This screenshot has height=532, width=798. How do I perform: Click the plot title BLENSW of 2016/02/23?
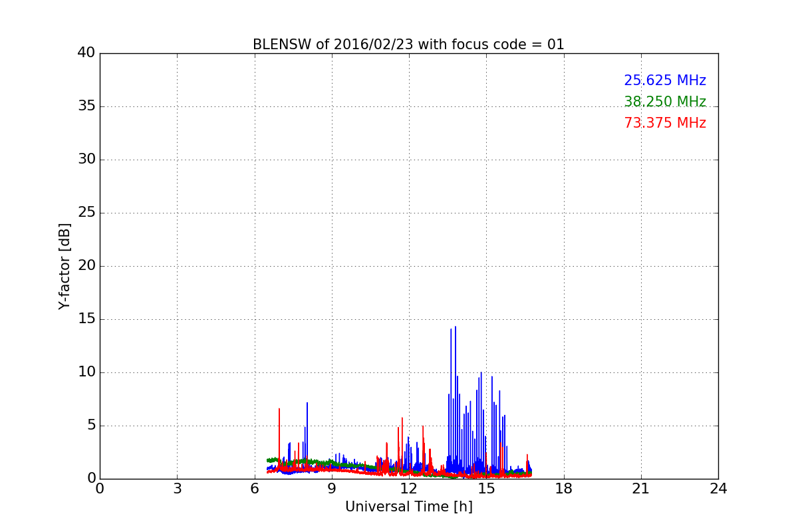[x=408, y=45]
